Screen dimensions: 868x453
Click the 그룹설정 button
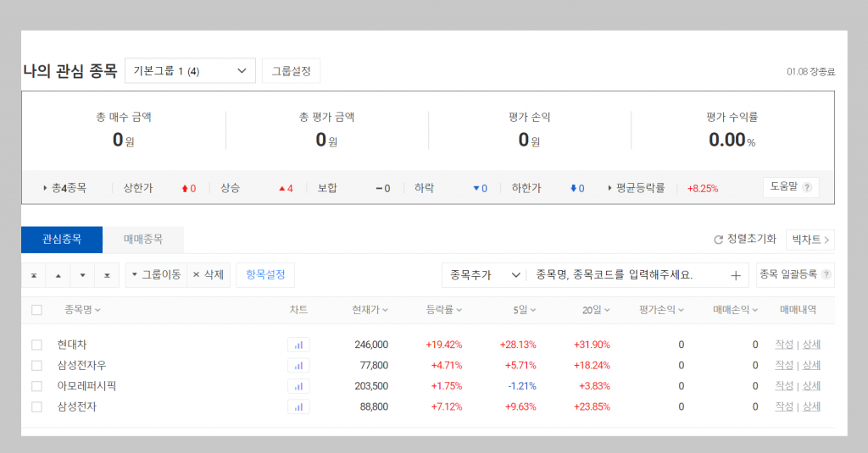tap(292, 71)
